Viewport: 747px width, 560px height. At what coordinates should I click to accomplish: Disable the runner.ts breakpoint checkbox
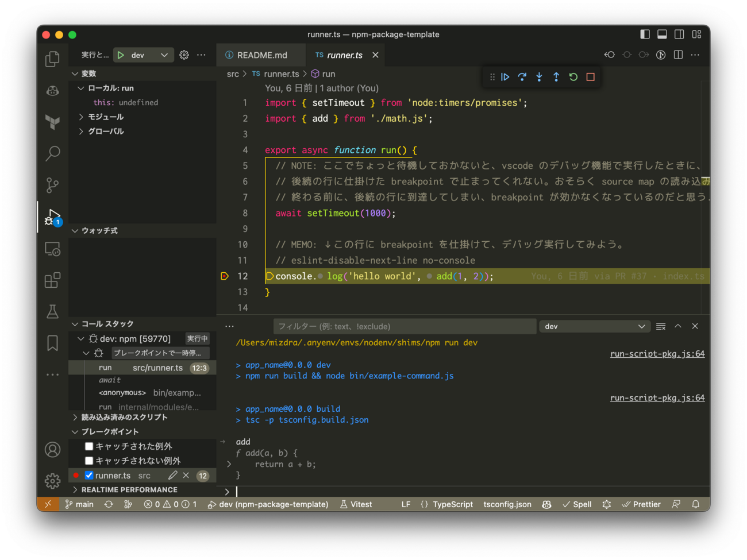click(88, 476)
